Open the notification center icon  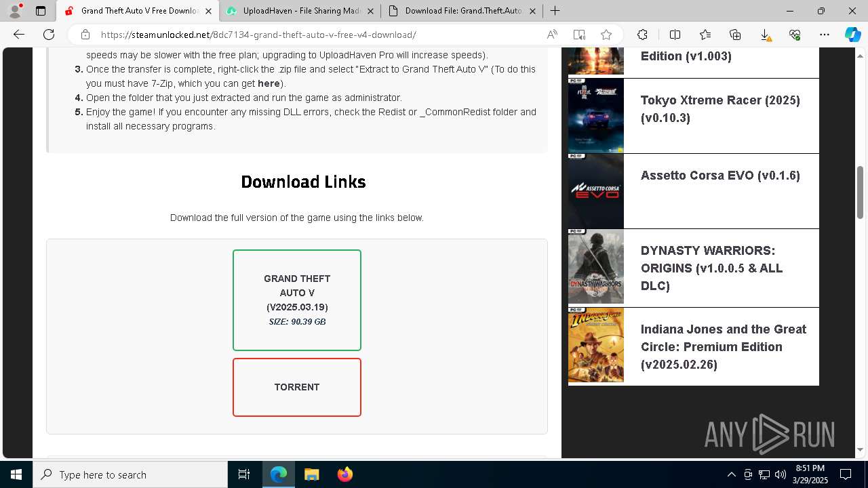846,474
